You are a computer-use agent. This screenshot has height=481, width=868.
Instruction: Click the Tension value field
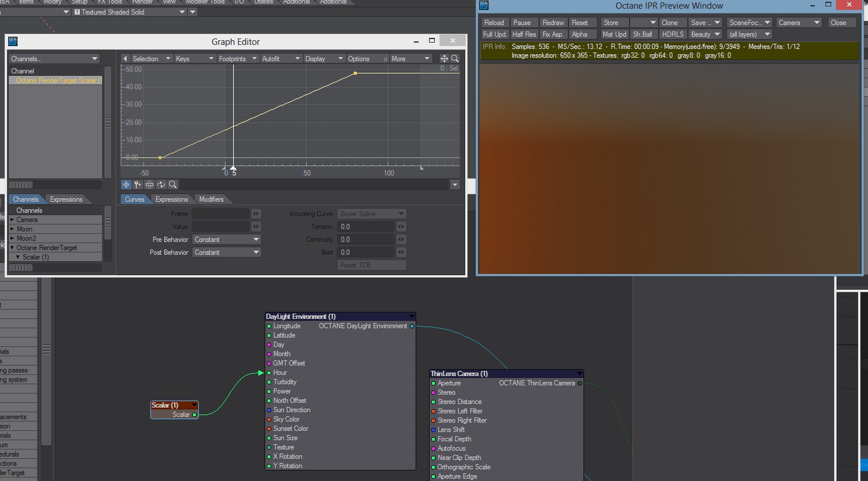click(366, 227)
